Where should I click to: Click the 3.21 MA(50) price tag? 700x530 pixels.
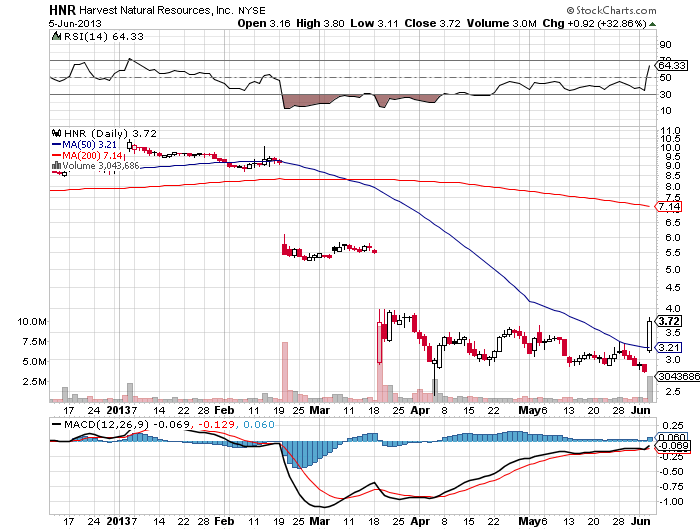pyautogui.click(x=669, y=347)
